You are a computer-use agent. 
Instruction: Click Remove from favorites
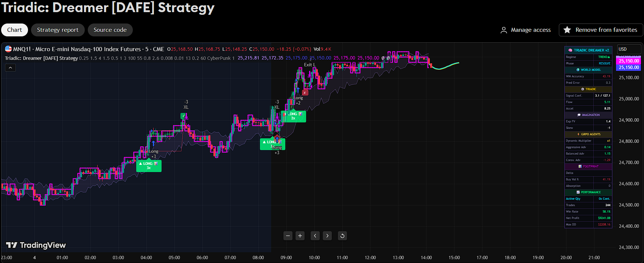click(x=601, y=30)
